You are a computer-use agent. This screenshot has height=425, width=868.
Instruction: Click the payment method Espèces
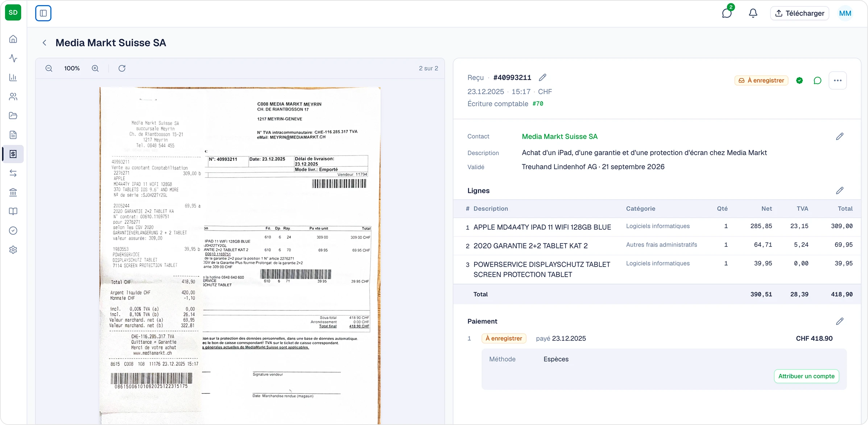(x=556, y=359)
